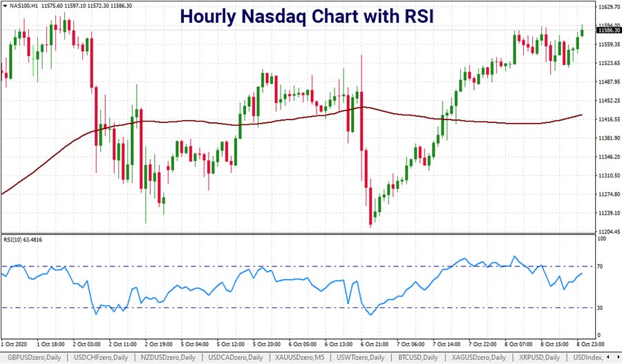Switch to the USWTIzero,Daily chart tab
The height and width of the screenshot is (364, 622).
pyautogui.click(x=361, y=357)
